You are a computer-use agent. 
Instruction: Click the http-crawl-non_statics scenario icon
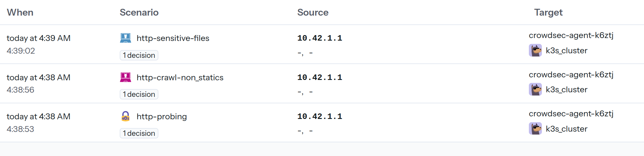click(126, 77)
